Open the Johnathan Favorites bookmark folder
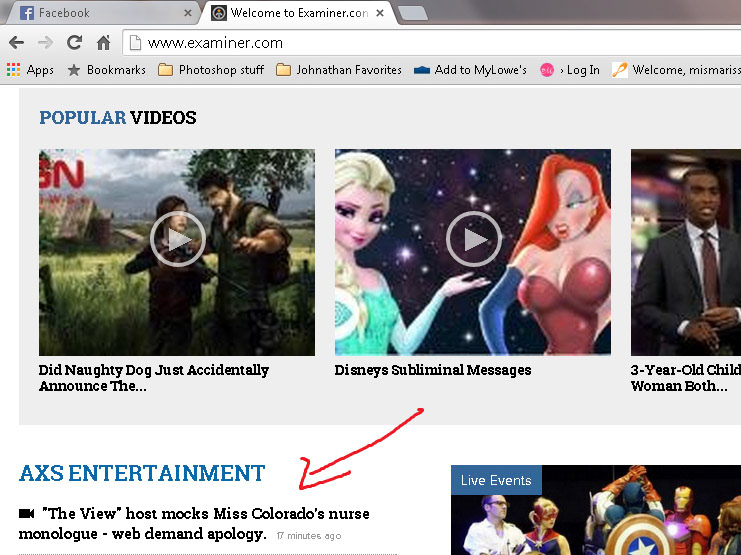Image resolution: width=741 pixels, height=555 pixels. click(x=339, y=70)
